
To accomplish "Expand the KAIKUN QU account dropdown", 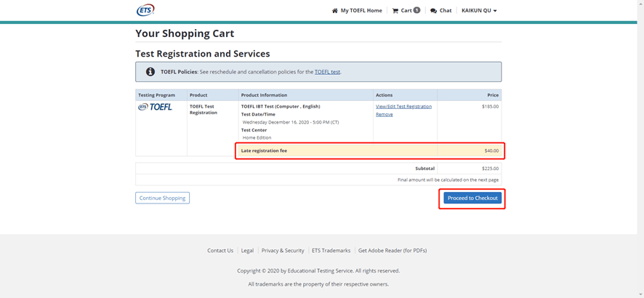I will pos(479,11).
